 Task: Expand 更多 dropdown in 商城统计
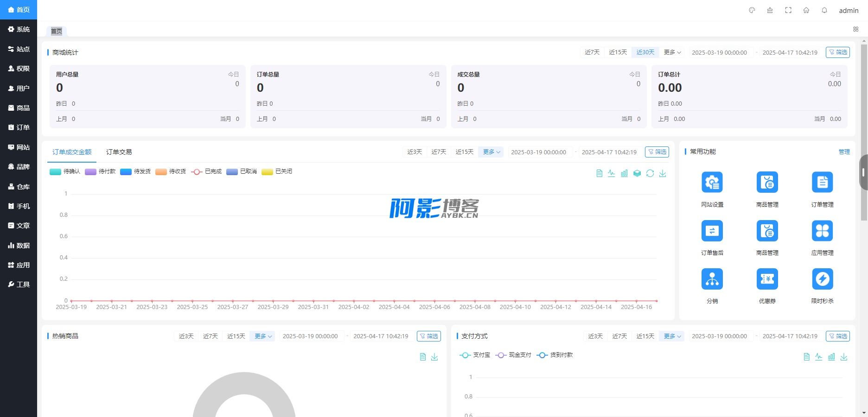tap(672, 52)
